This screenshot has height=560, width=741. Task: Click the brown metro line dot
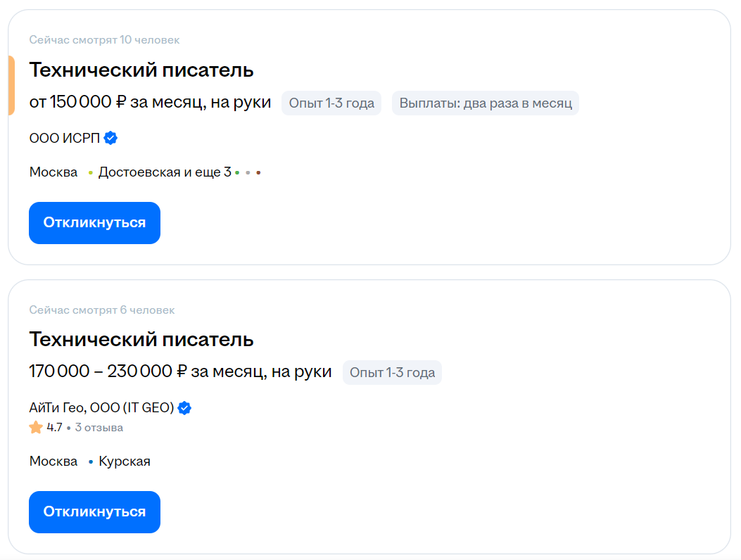(259, 172)
